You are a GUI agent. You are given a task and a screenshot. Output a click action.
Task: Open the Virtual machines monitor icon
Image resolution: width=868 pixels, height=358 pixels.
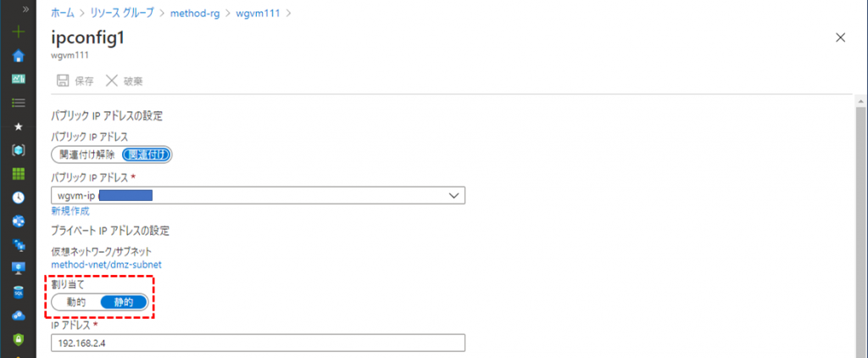click(x=19, y=268)
